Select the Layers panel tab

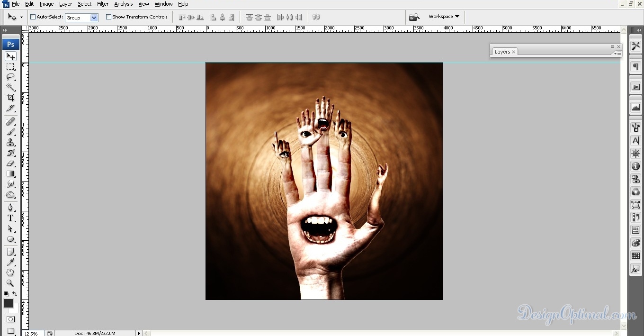[x=505, y=52]
